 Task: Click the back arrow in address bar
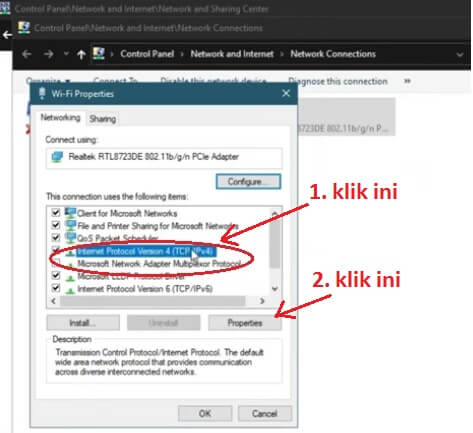tap(26, 54)
